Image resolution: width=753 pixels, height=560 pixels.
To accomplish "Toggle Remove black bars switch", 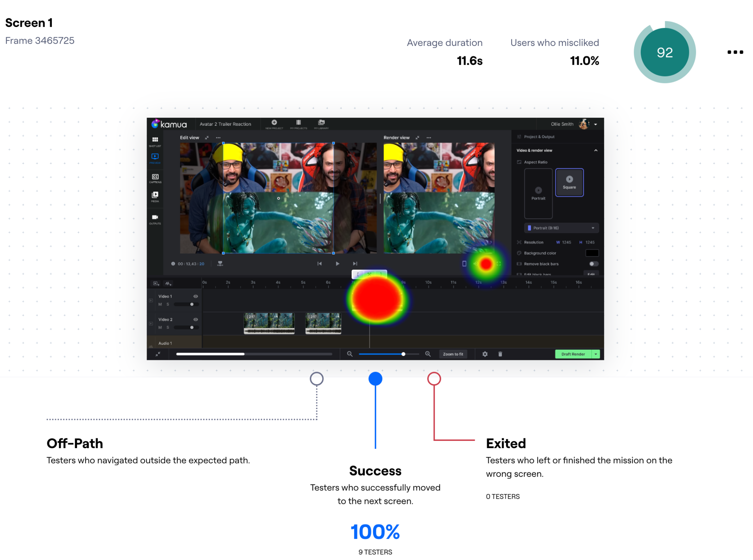I will pyautogui.click(x=593, y=264).
